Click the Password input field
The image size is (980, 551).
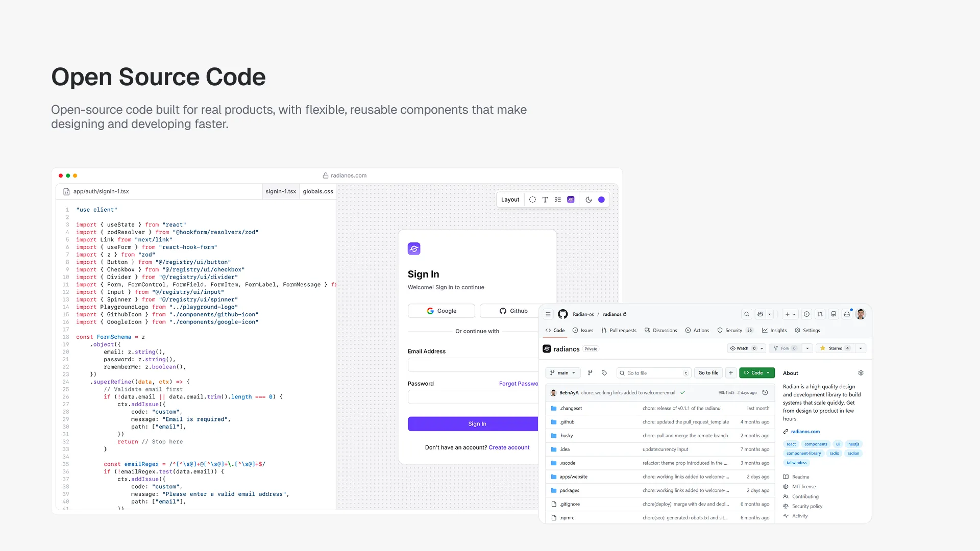click(473, 397)
